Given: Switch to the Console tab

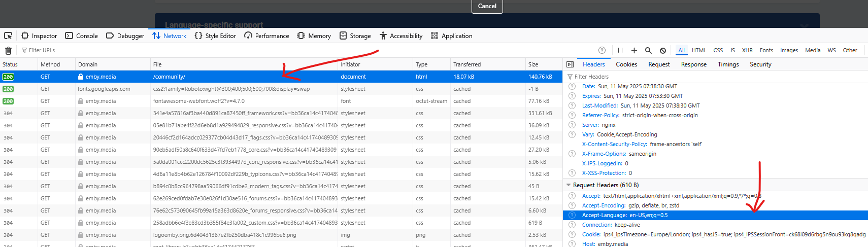Looking at the screenshot, I should 82,36.
